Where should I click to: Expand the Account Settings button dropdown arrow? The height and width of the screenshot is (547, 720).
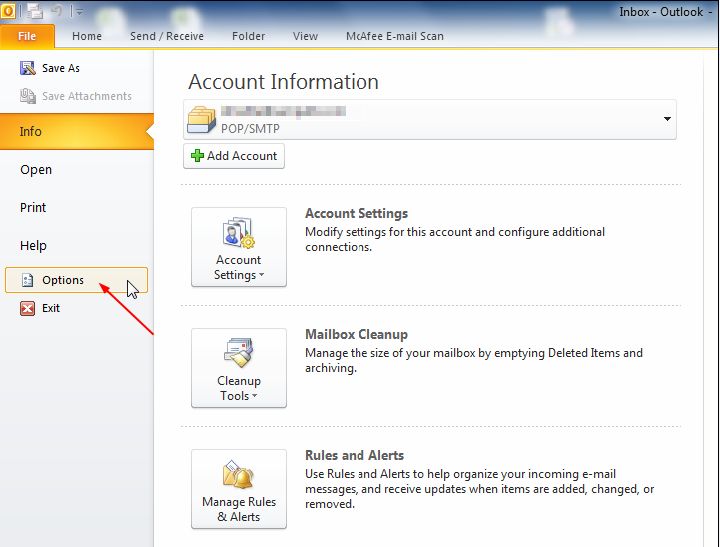click(x=262, y=275)
